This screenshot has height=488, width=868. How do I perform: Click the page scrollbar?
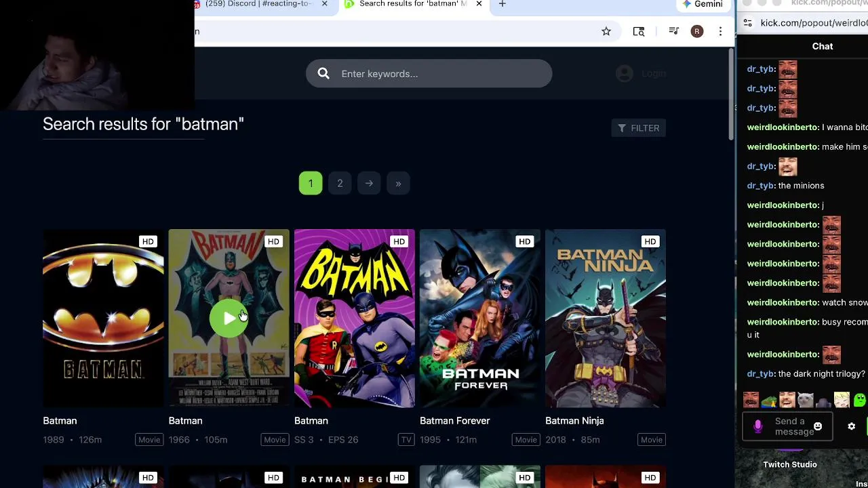pyautogui.click(x=730, y=95)
